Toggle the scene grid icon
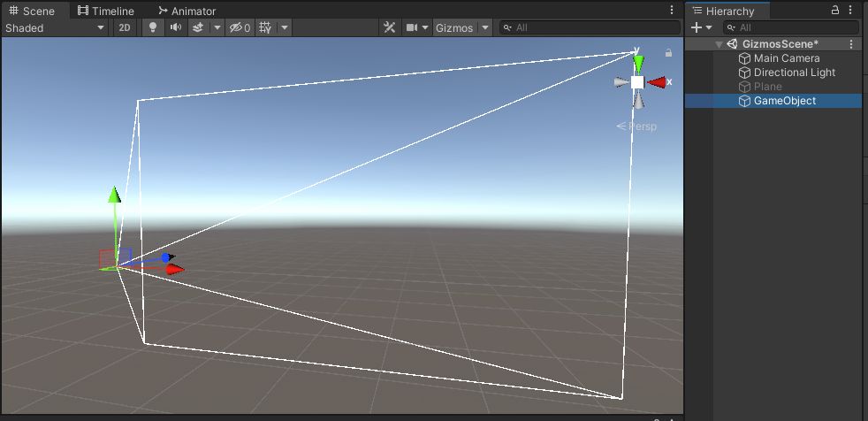The height and width of the screenshot is (421, 868). [x=266, y=27]
